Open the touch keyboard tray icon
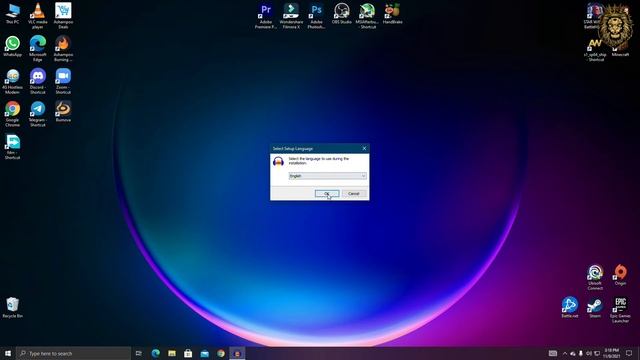This screenshot has height=360, width=640. coord(553,353)
